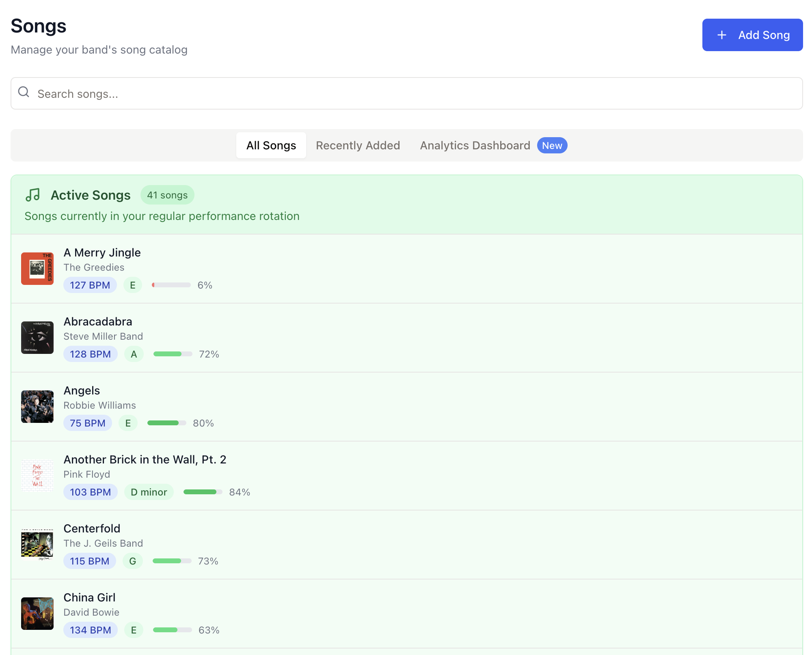
Task: Click the artist name Steve Miller Band
Action: [x=103, y=336]
